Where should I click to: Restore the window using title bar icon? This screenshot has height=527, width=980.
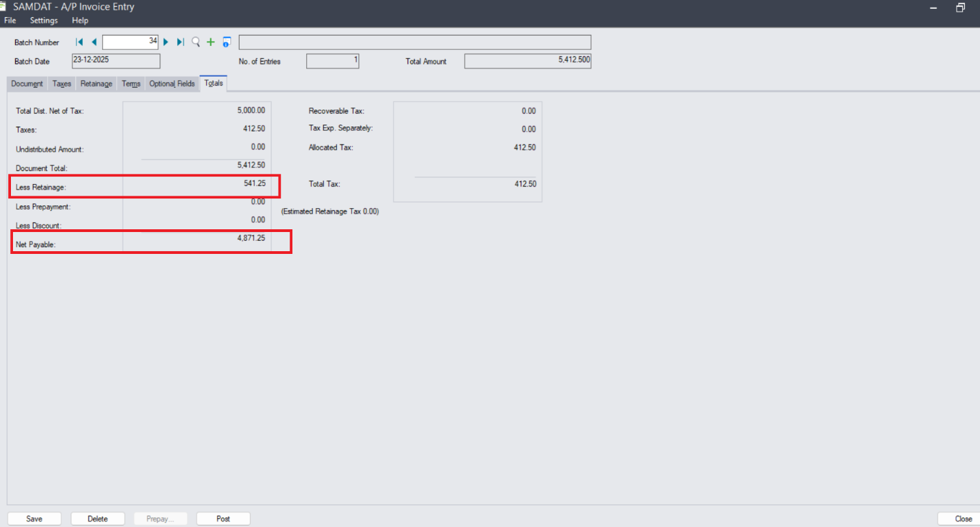(x=961, y=8)
